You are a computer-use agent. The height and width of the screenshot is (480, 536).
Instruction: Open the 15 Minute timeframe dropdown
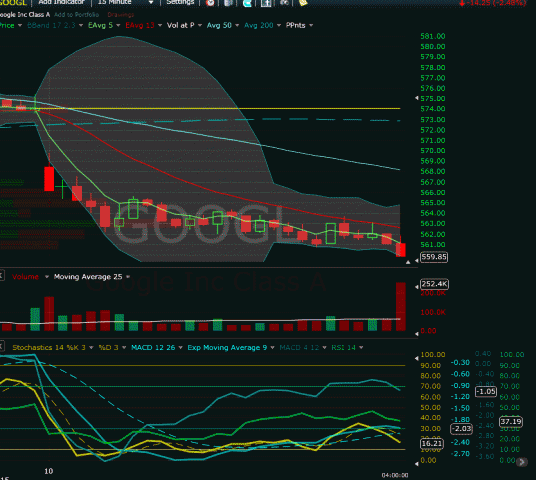pos(125,2)
